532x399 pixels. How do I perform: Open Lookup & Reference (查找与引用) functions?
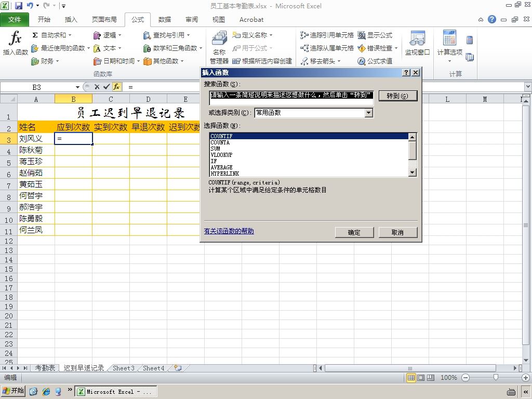tap(167, 35)
